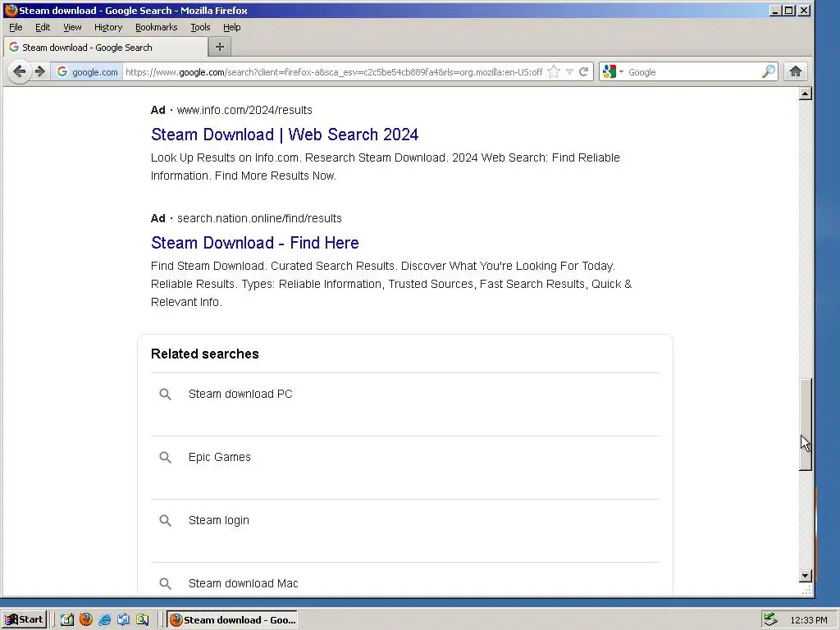Open the Edit menu
The image size is (840, 630).
coord(43,27)
